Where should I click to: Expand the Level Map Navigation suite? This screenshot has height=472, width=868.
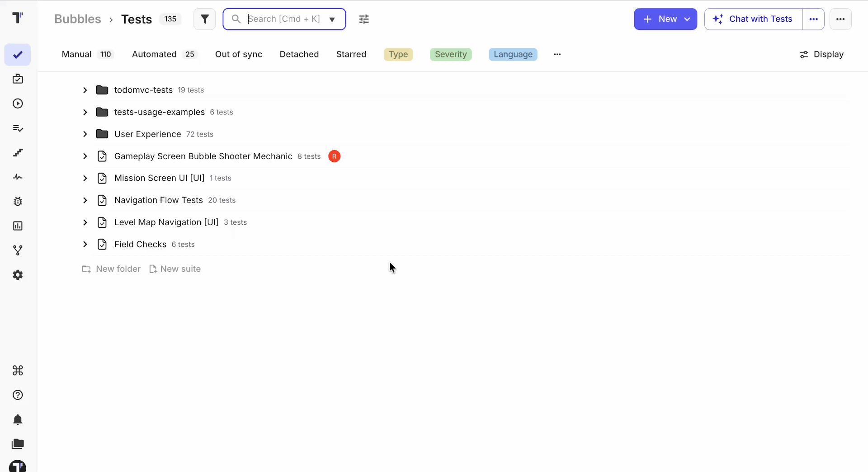tap(85, 222)
